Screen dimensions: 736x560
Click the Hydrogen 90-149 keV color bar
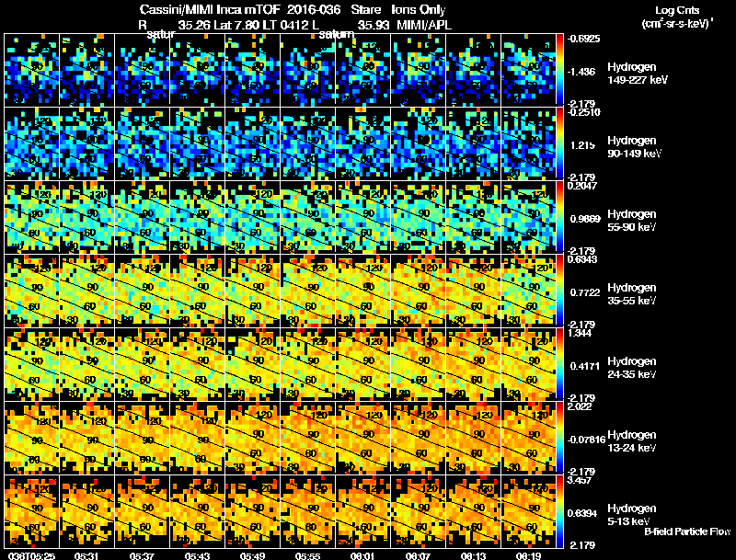[x=559, y=143]
